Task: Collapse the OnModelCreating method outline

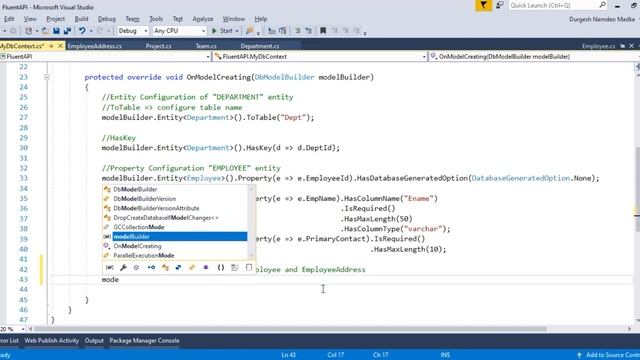Action: 47,77
